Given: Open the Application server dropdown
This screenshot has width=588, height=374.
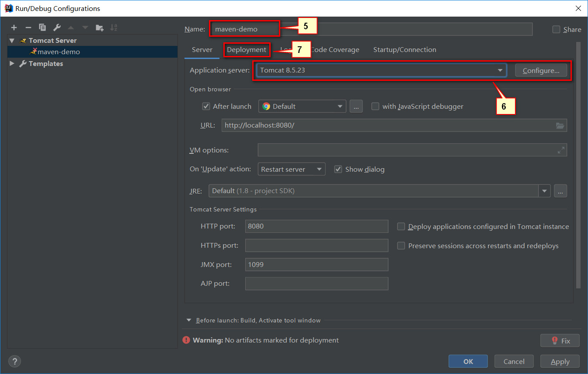Looking at the screenshot, I should tap(381, 70).
